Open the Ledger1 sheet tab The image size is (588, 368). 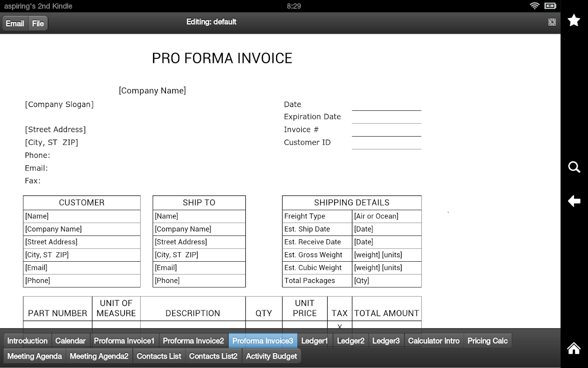pos(315,341)
